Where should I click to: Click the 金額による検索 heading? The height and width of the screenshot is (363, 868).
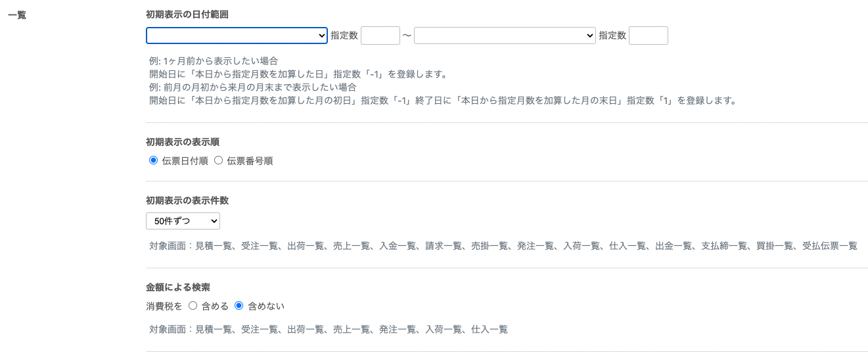[178, 287]
